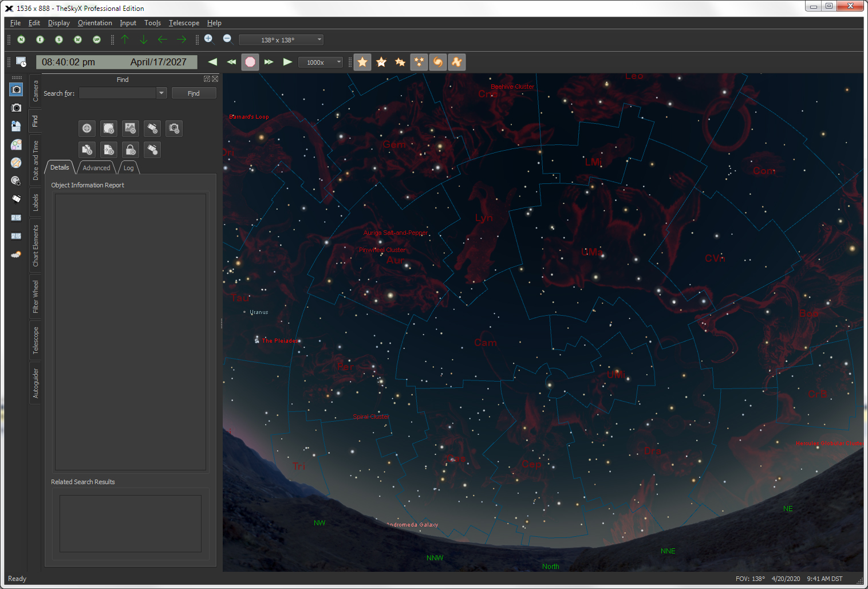Click the picture with target button

coord(131,128)
